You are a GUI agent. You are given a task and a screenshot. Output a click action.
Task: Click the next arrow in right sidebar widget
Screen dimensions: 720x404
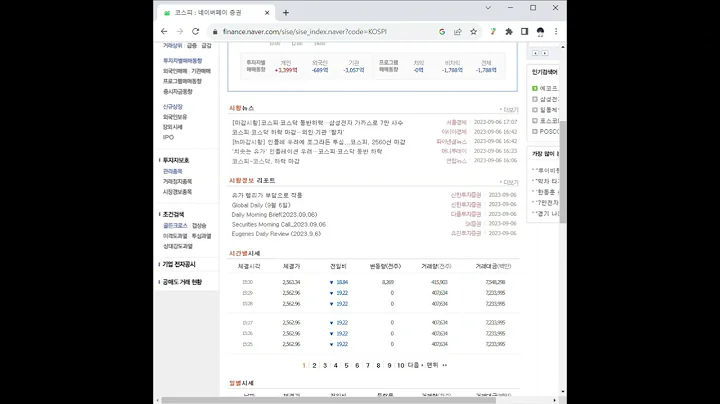coord(545,53)
